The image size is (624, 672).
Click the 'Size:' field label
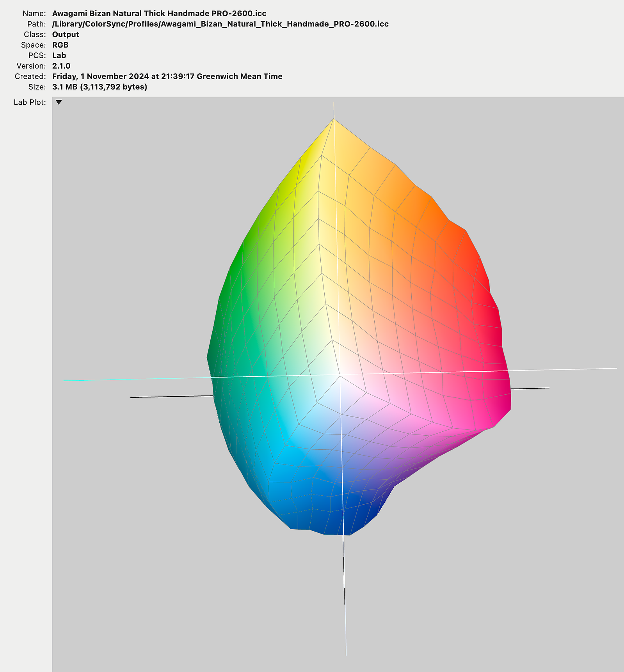click(x=37, y=87)
